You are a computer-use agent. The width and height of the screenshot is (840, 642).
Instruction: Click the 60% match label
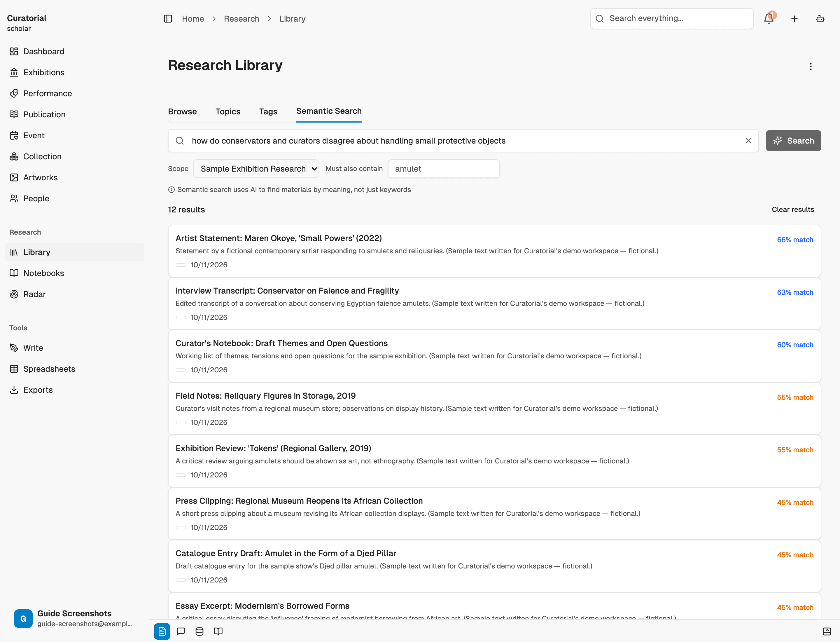pos(795,345)
